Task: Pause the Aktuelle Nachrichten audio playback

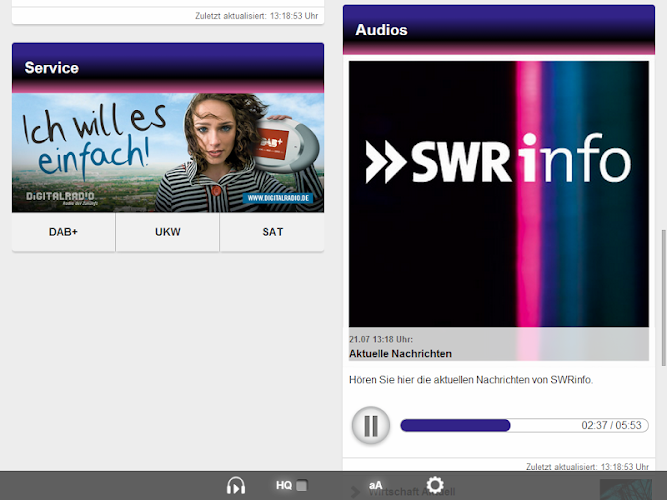Action: [x=371, y=425]
